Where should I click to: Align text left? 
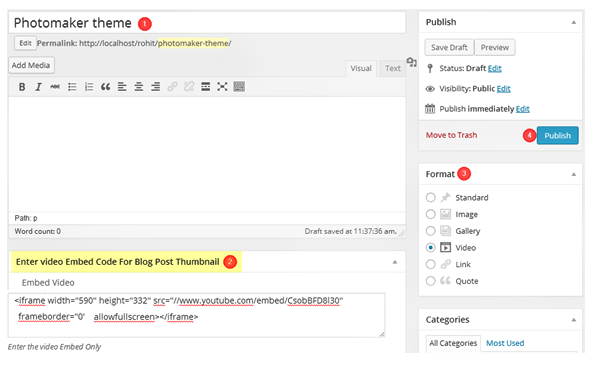click(x=122, y=87)
